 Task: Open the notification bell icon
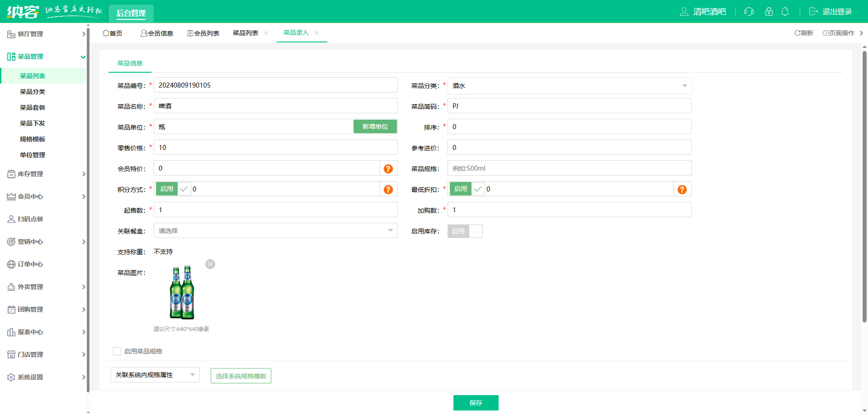coord(785,12)
